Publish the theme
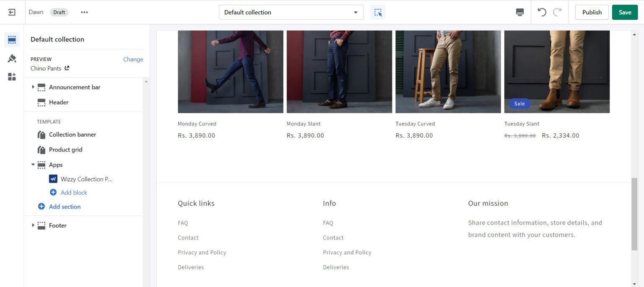Viewport: 644px width, 287px height. (592, 12)
